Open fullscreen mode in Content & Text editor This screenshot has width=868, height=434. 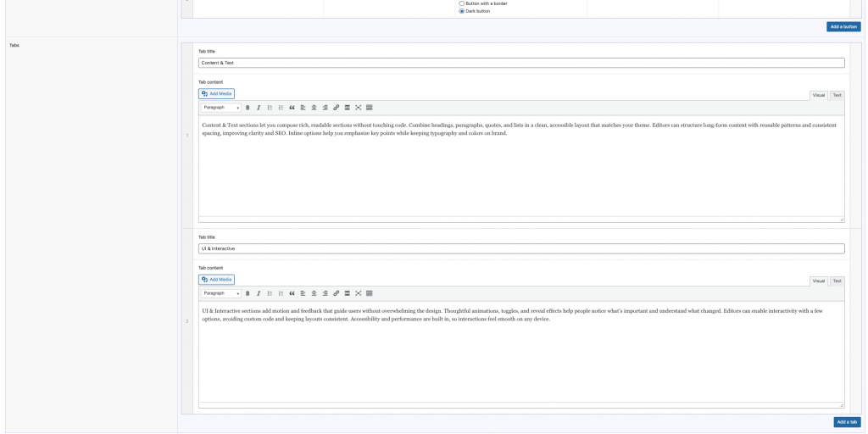[359, 108]
